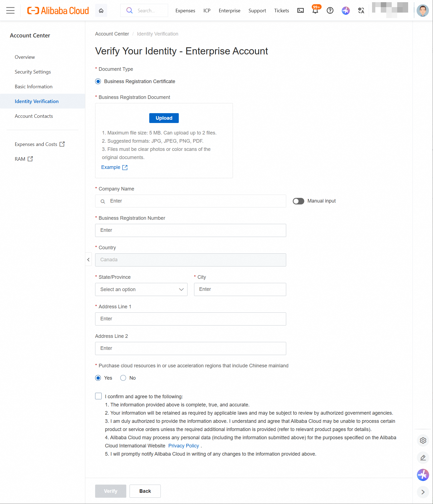Open Basic Information sidebar item
This screenshot has height=504, width=433.
click(x=34, y=87)
